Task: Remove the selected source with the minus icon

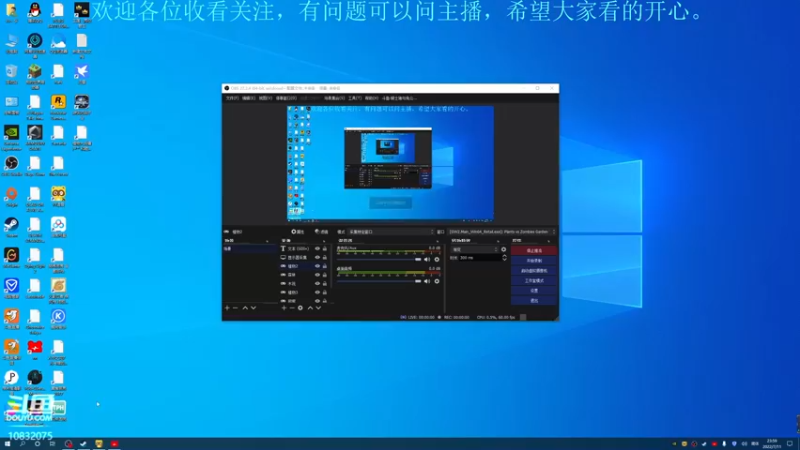Action: click(292, 308)
